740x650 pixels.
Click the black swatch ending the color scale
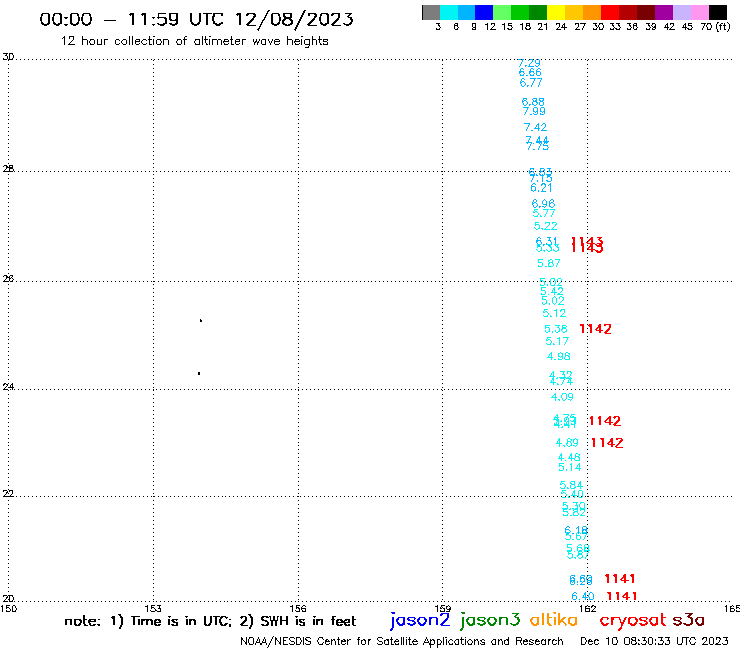pos(718,12)
